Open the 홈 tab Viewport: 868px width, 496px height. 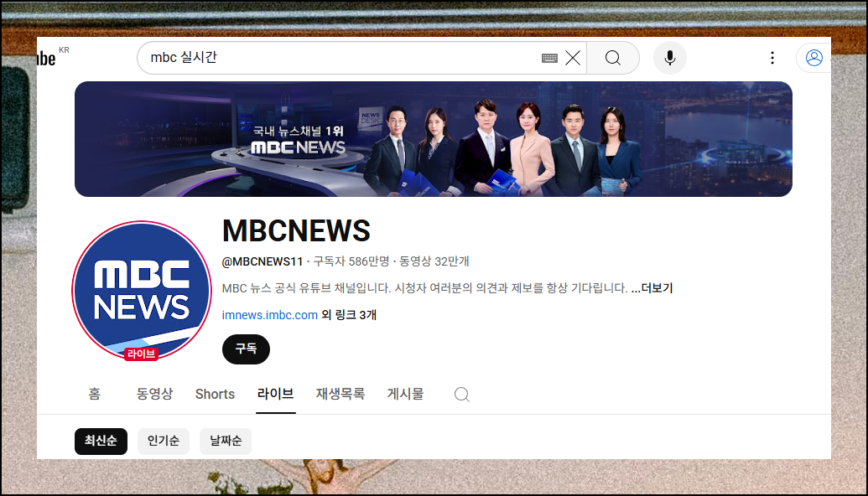[x=95, y=394]
